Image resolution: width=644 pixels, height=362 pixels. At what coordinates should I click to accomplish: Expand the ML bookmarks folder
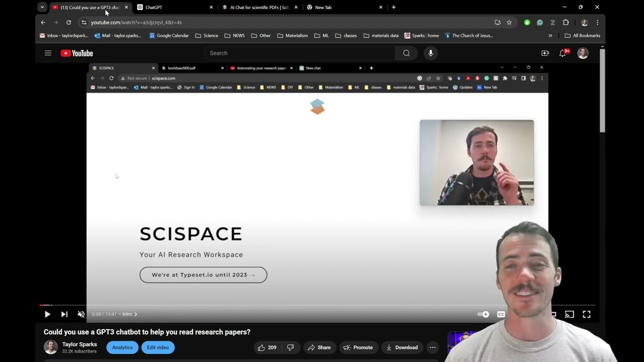click(x=321, y=36)
